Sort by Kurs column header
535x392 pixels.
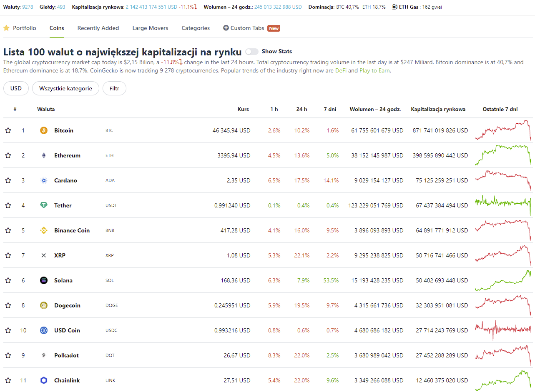(243, 110)
